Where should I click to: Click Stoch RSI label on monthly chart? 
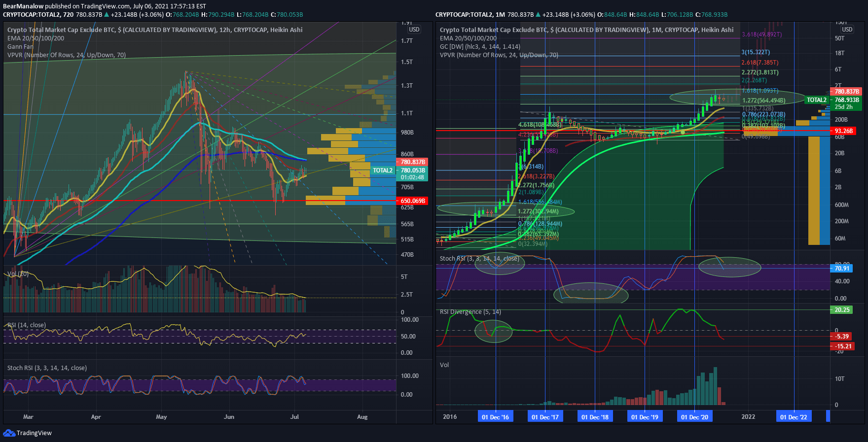(479, 259)
